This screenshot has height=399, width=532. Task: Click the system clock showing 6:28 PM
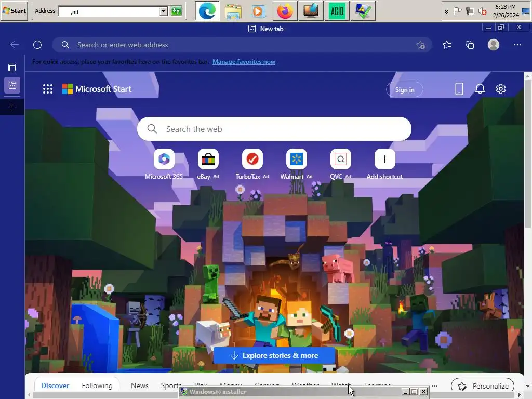(506, 11)
